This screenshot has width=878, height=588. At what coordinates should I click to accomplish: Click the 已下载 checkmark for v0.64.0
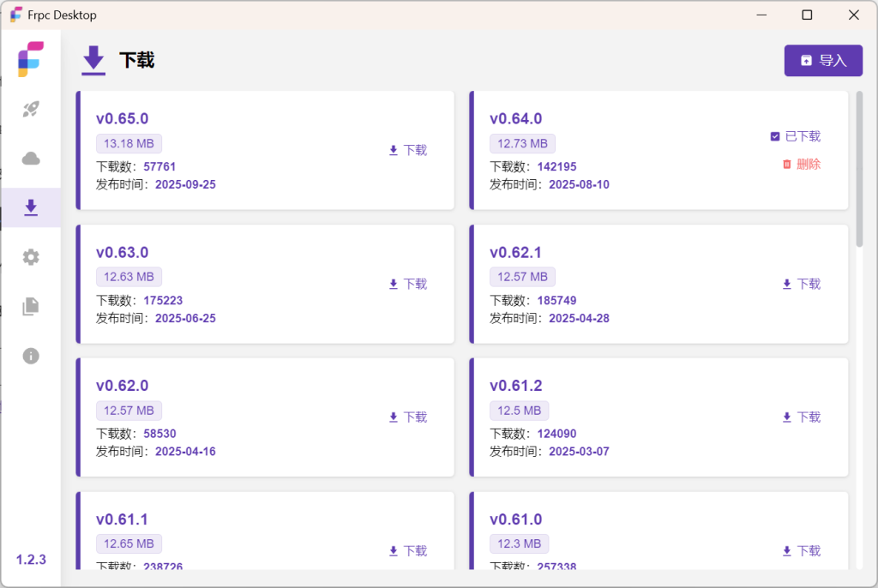pos(775,136)
